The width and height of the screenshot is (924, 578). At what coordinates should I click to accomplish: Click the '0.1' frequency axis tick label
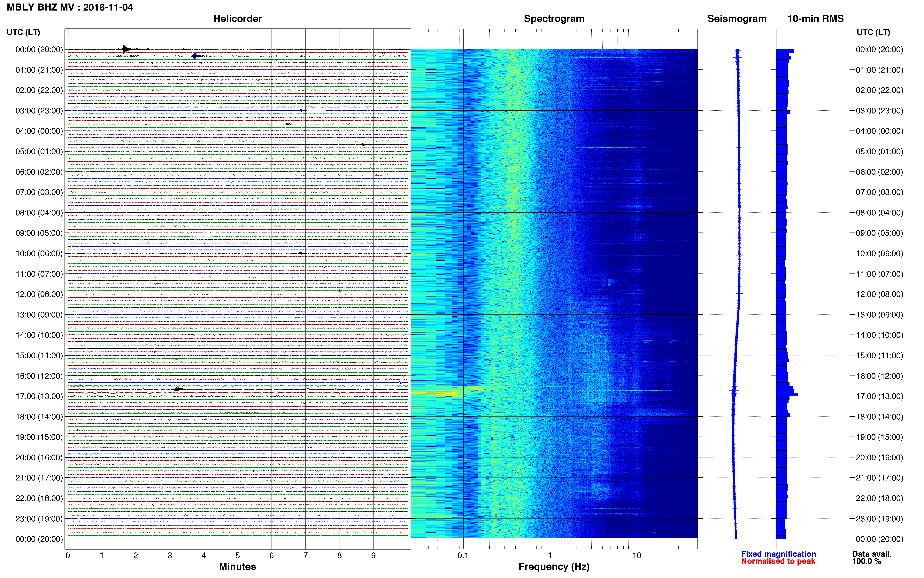[x=463, y=555]
